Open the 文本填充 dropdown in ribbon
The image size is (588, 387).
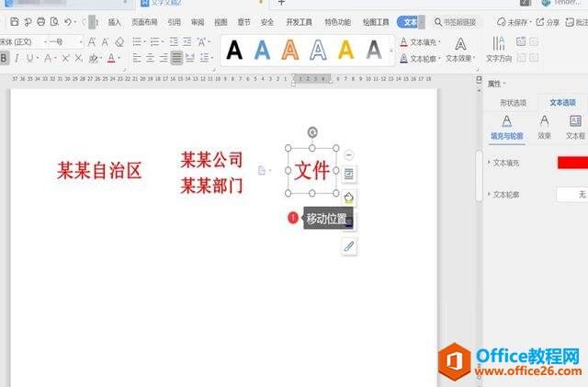[x=423, y=41]
